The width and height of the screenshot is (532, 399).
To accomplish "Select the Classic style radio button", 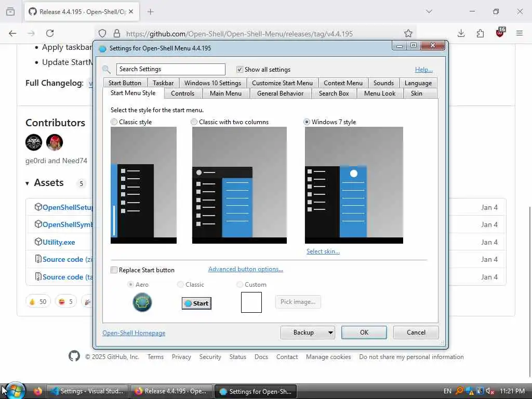I will click(x=114, y=122).
